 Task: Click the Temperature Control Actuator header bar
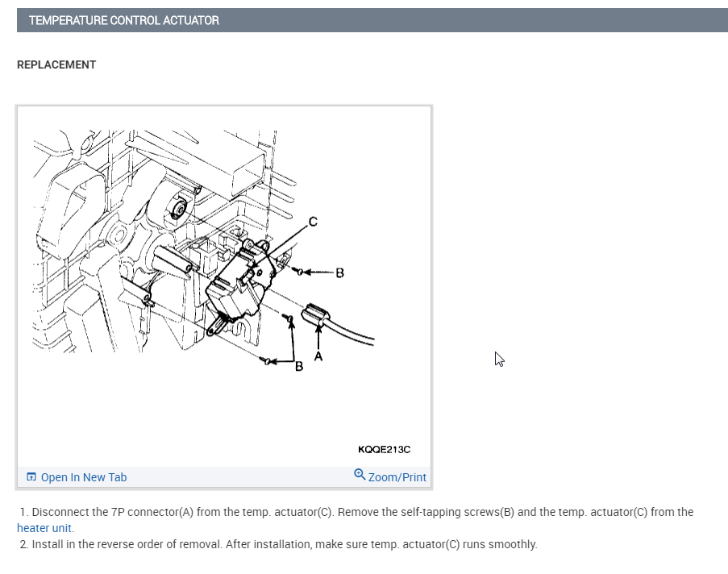[372, 20]
